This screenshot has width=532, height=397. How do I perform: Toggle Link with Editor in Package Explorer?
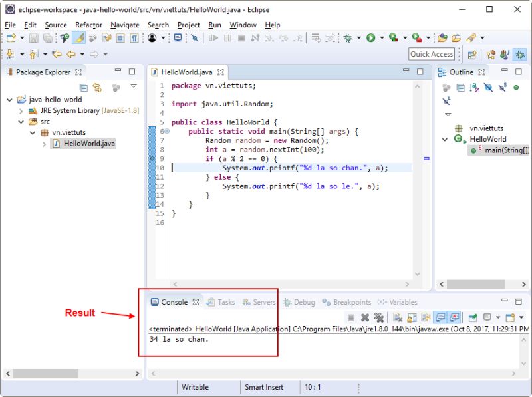coord(97,88)
